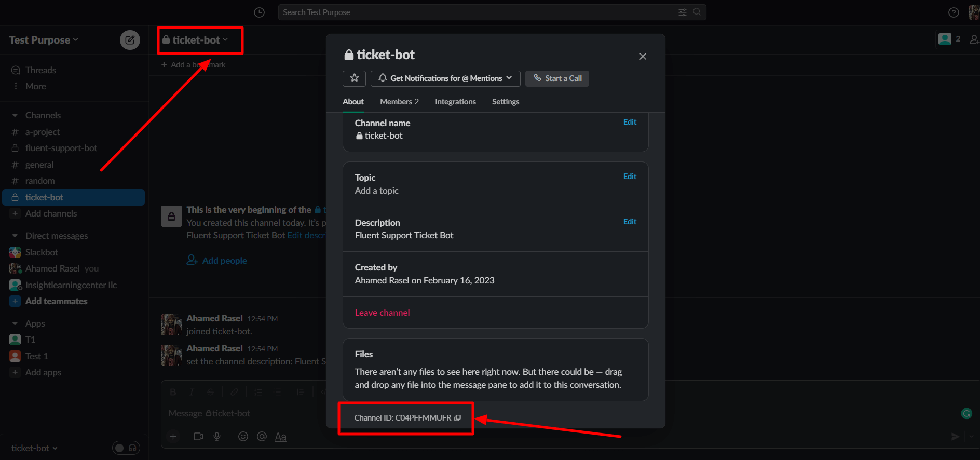Switch to the Members 2 tab
The width and height of the screenshot is (980, 460).
click(399, 102)
